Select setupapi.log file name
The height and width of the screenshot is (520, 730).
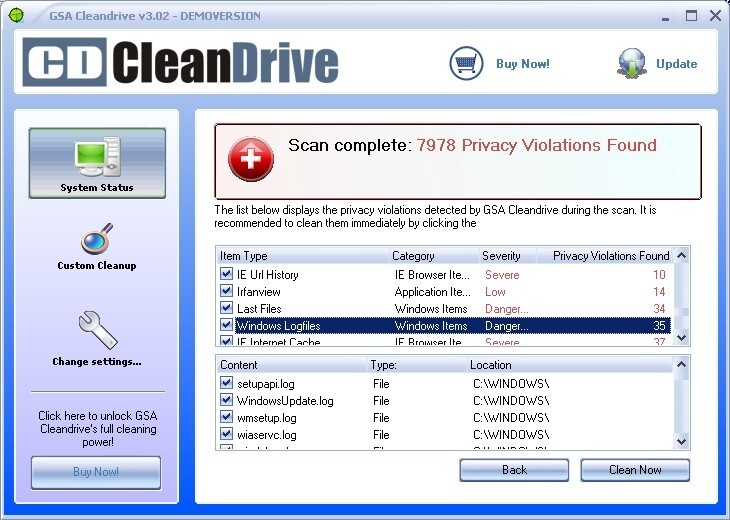click(x=266, y=384)
